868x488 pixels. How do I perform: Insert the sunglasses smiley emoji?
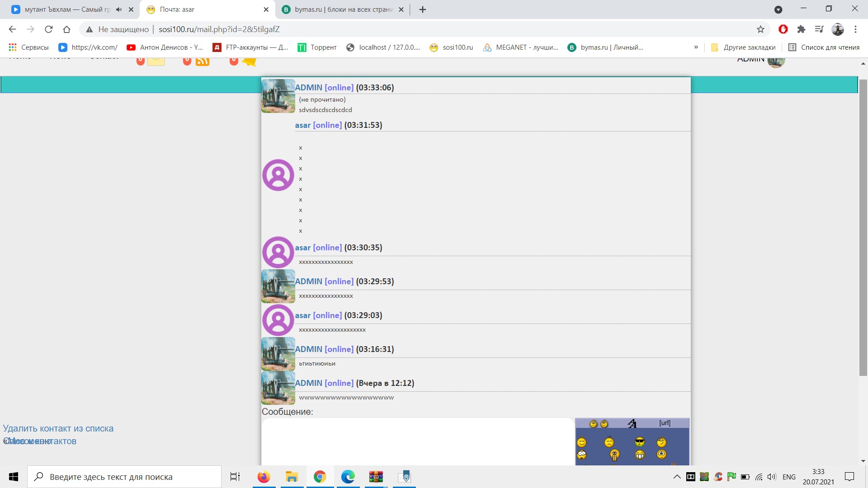639,442
